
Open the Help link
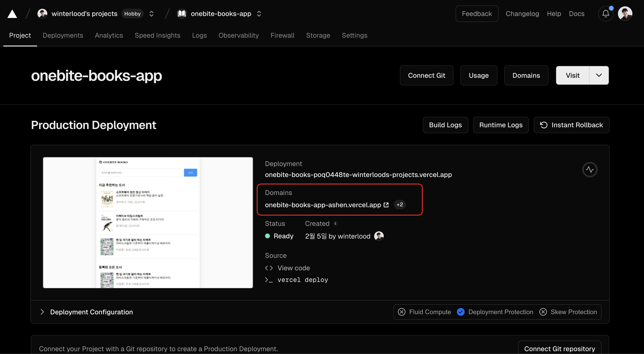[554, 14]
